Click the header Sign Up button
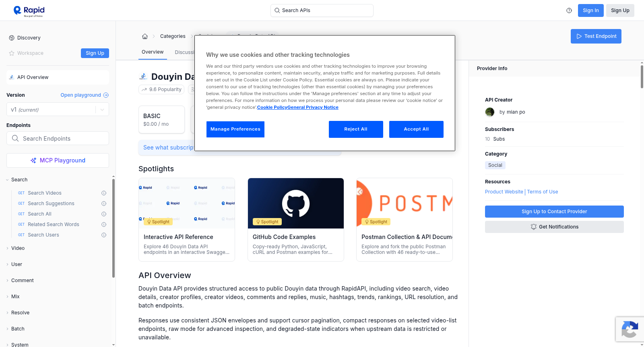 coord(620,10)
